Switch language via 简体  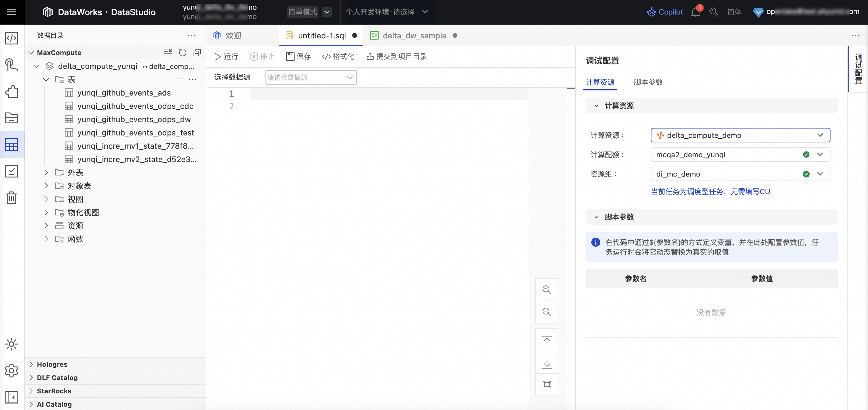pyautogui.click(x=734, y=12)
